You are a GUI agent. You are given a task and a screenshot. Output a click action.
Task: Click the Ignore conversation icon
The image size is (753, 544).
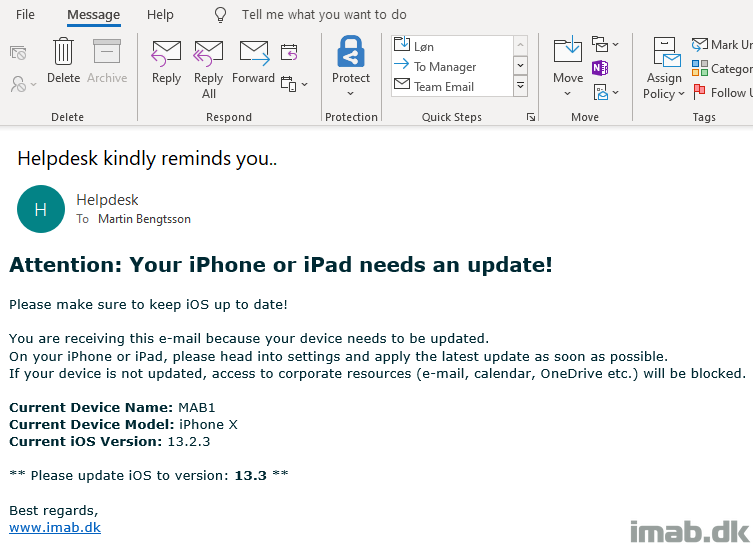18,52
